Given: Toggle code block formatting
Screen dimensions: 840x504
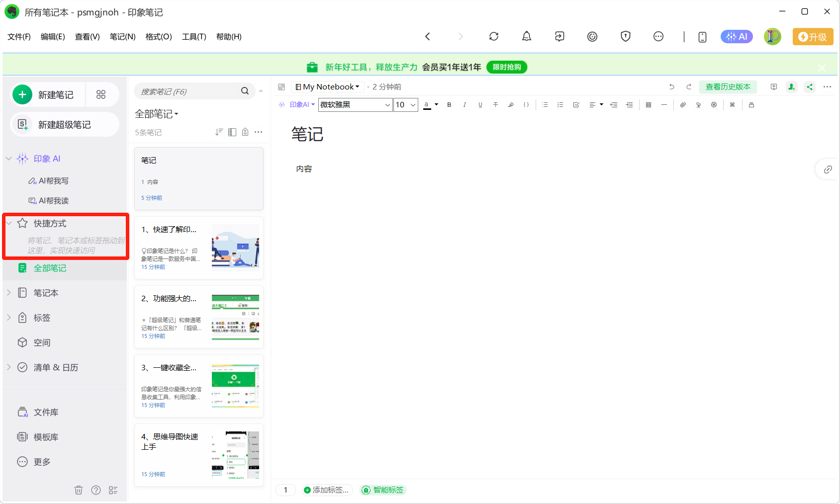Looking at the screenshot, I should pyautogui.click(x=526, y=105).
